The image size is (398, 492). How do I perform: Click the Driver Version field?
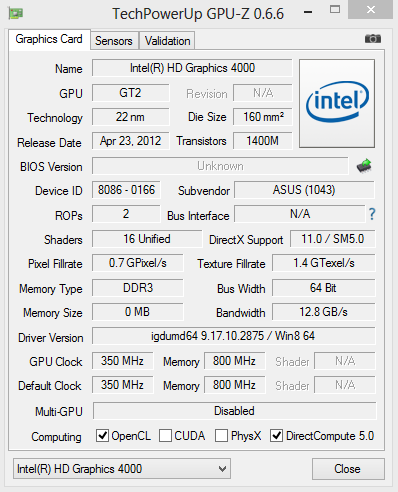[233, 336]
